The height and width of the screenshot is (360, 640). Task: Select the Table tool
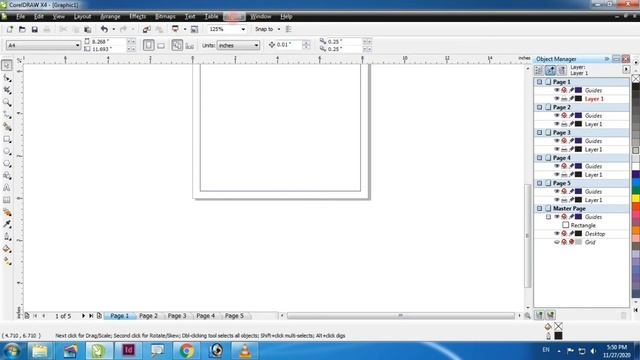(7, 200)
